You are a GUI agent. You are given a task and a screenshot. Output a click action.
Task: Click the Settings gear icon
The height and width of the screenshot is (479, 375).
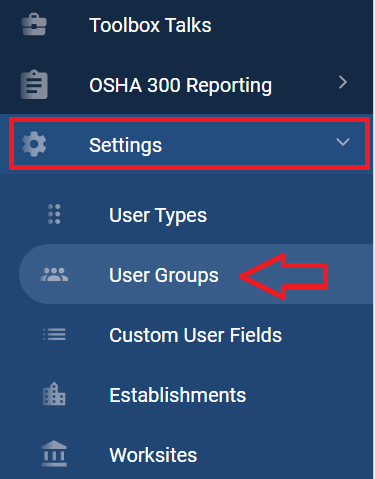[x=34, y=144]
